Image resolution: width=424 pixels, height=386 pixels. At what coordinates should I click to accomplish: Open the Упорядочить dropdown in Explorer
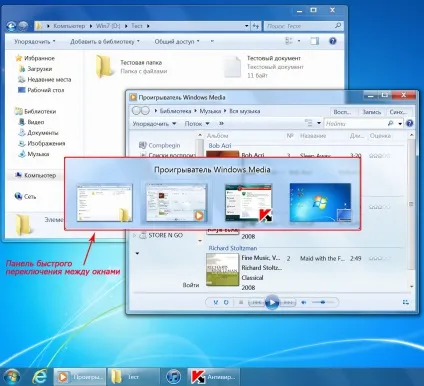(x=35, y=42)
